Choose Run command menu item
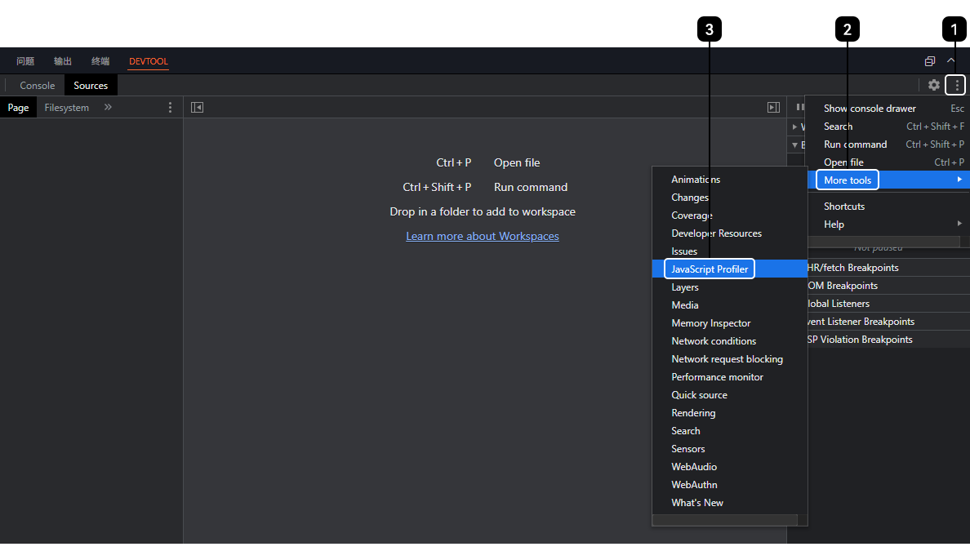970x560 pixels. point(888,144)
